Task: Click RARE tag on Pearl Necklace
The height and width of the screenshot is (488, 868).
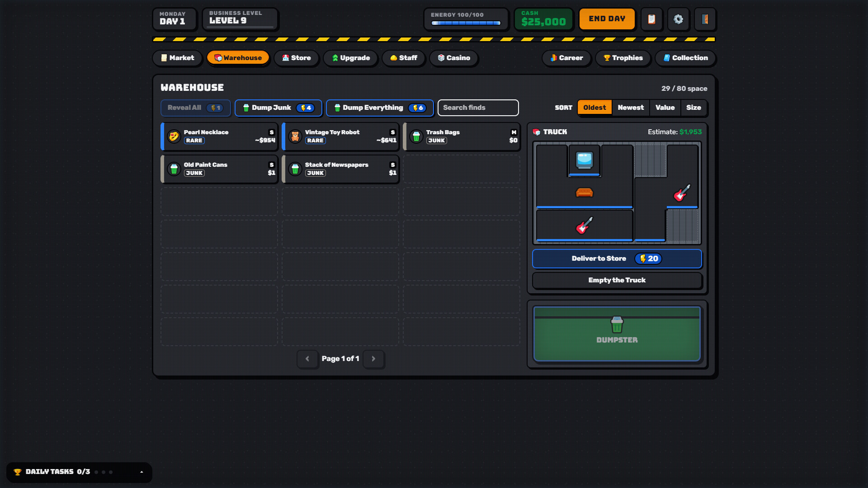Action: (x=194, y=141)
